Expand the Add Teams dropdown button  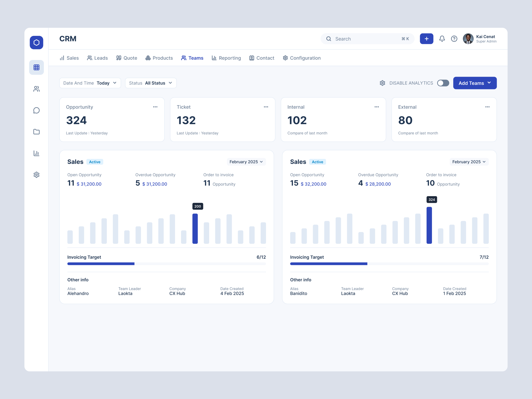(475, 83)
